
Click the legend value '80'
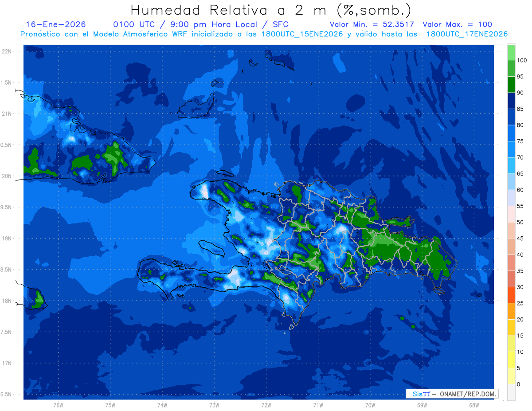520,125
